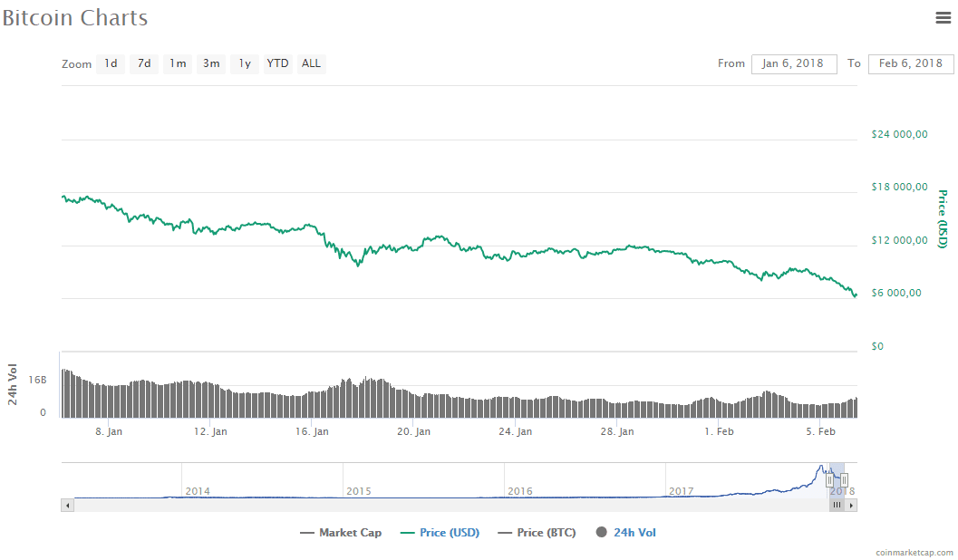The width and height of the screenshot is (958, 560).
Task: Click the '$6 000,00' price axis label
Action: point(896,293)
